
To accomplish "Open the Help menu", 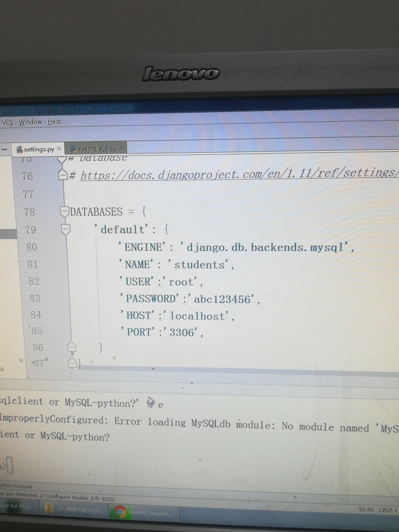I will (54, 121).
